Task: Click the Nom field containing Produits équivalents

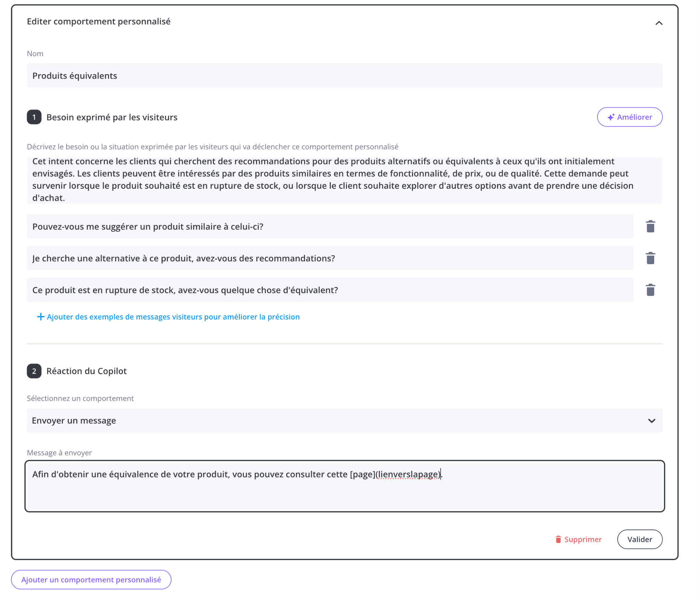Action: pos(344,76)
